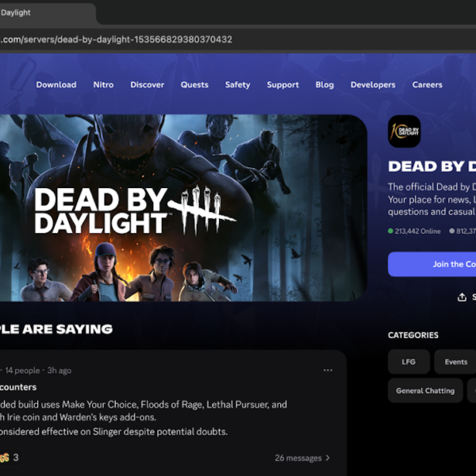This screenshot has height=476, width=476.
Task: Click the 'counters' post title
Action: pyautogui.click(x=18, y=387)
